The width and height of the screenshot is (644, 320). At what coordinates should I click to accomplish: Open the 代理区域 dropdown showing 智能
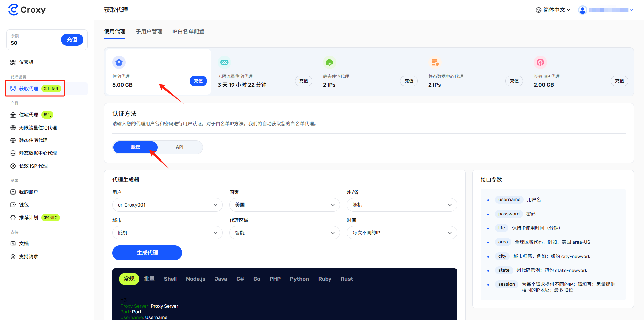284,233
